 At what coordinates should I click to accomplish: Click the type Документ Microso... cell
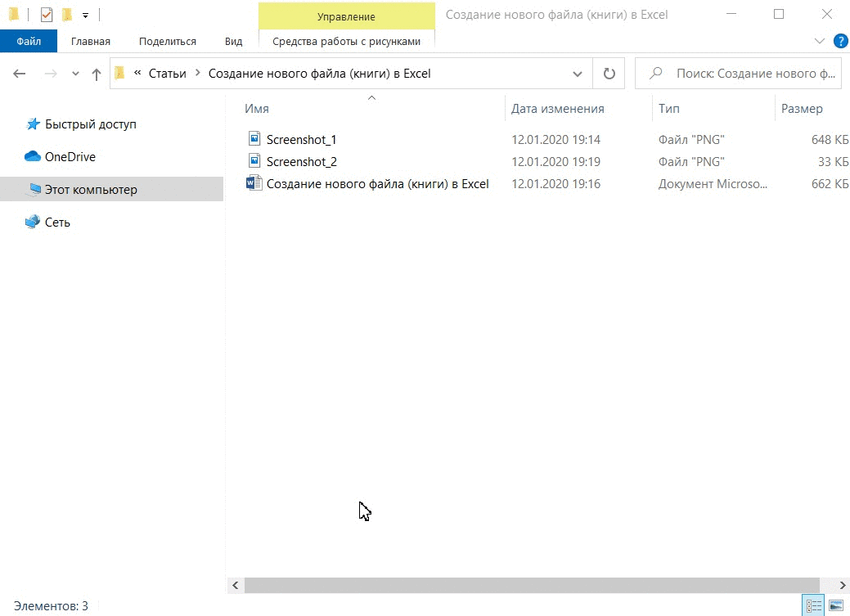tap(713, 184)
